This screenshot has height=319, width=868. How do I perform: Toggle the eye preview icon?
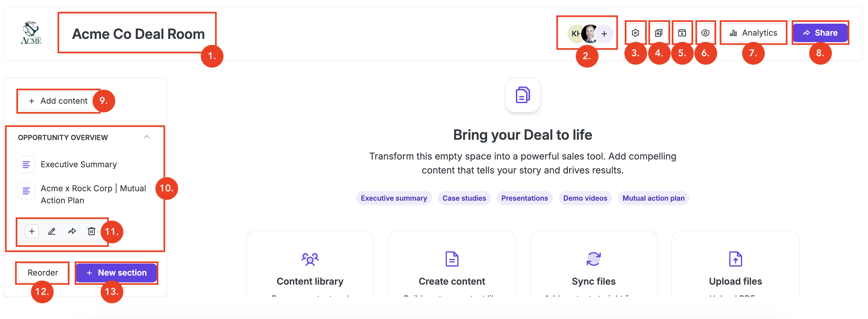tap(705, 33)
